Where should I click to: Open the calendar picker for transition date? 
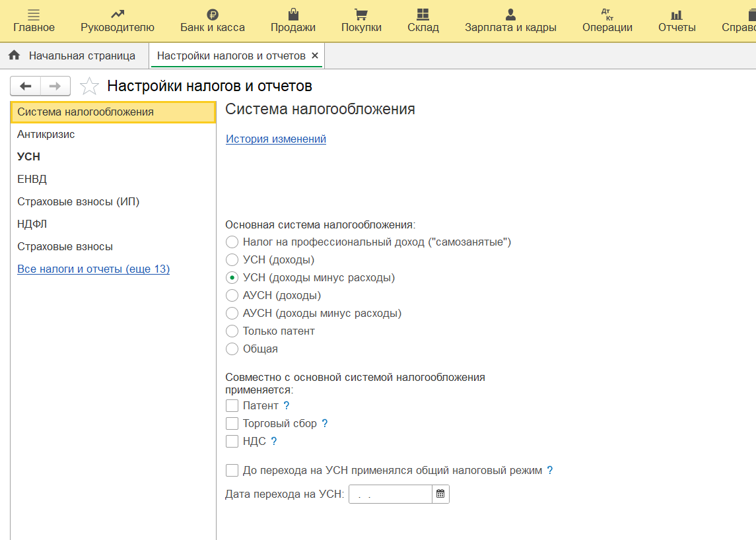pos(440,494)
